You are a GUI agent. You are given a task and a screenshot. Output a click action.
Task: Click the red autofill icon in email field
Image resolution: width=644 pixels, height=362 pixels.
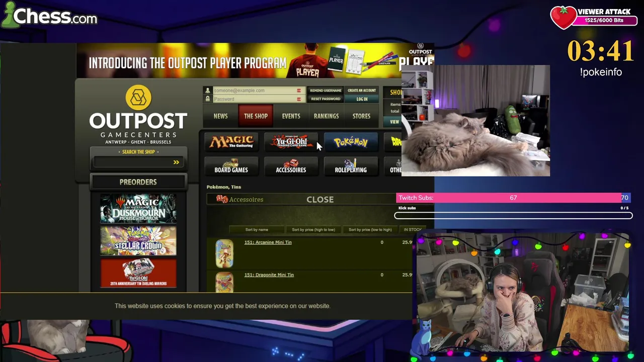coord(299,90)
